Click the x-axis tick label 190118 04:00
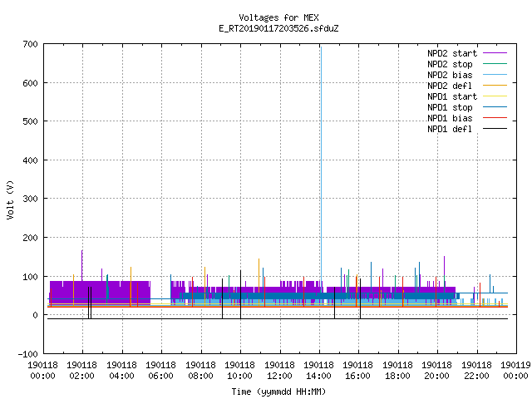This screenshot has width=532, height=399. [x=122, y=371]
